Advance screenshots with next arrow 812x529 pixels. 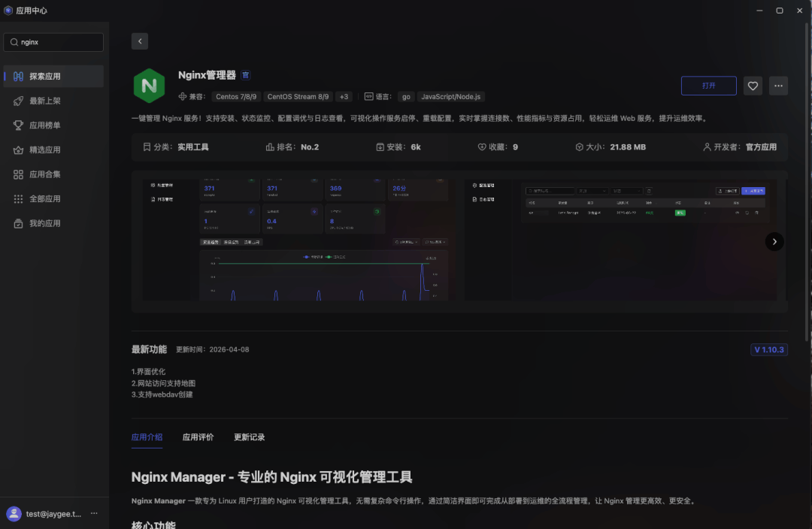click(x=774, y=241)
